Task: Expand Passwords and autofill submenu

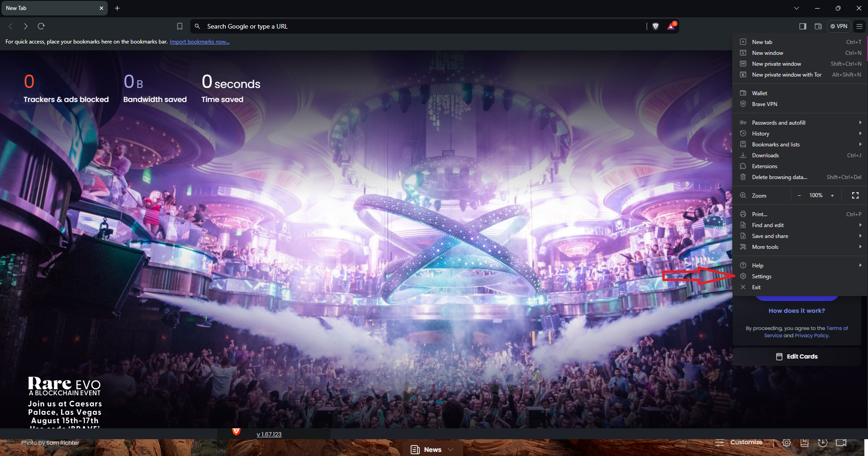Action: click(800, 123)
